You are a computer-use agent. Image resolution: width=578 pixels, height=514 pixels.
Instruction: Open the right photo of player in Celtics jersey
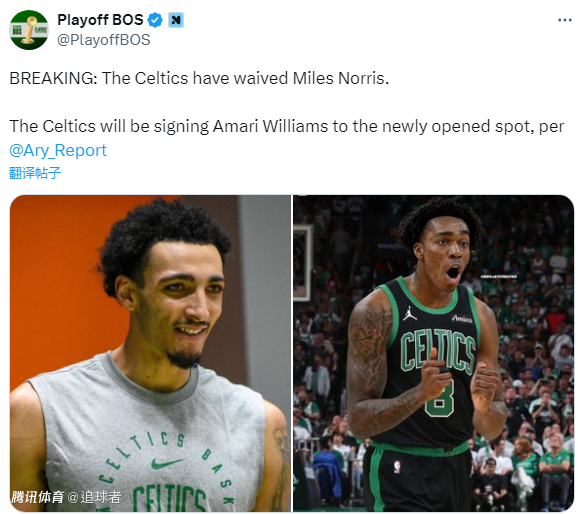(x=434, y=353)
